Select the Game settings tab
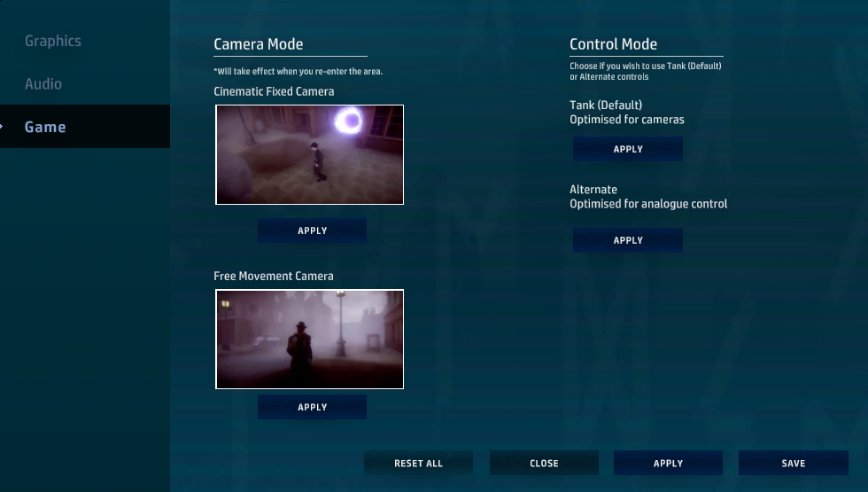868x492 pixels. [85, 126]
